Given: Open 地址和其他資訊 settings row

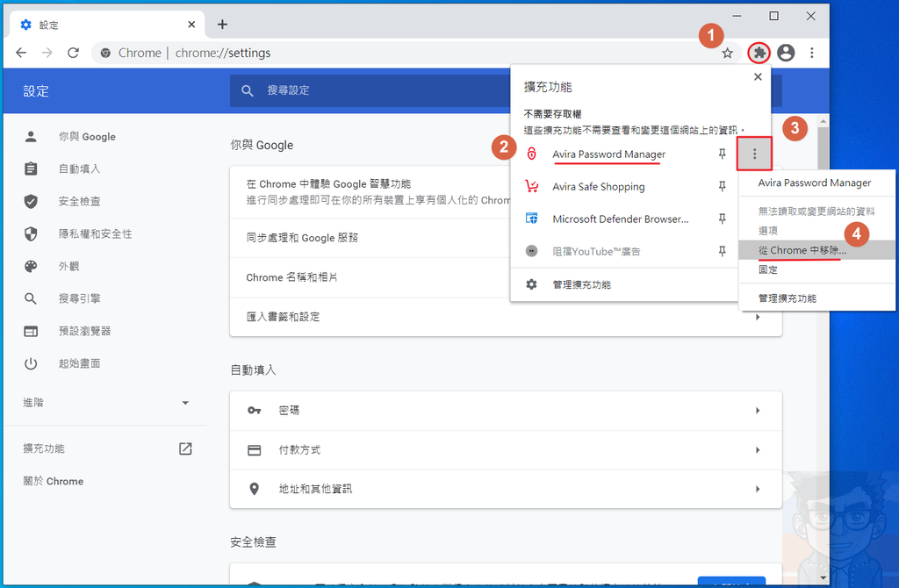Looking at the screenshot, I should (506, 489).
